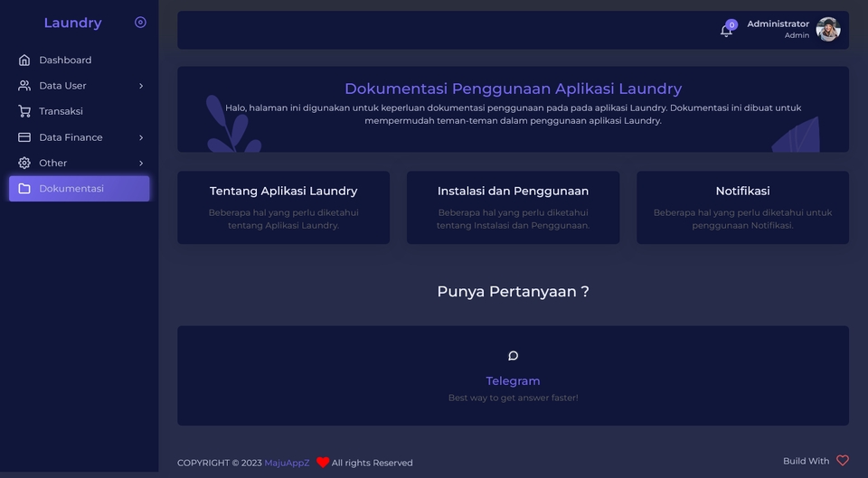Open the Transaksi menu item

tap(80, 111)
